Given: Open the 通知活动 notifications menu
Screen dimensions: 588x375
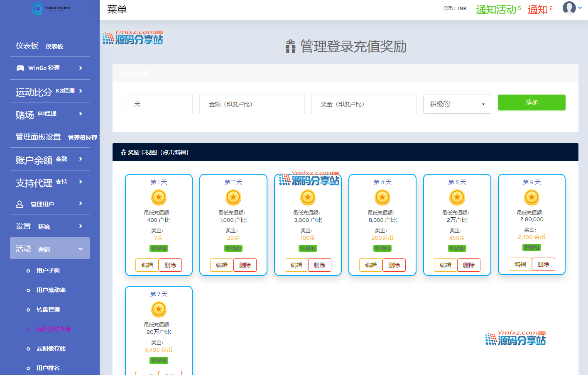Looking at the screenshot, I should [497, 10].
